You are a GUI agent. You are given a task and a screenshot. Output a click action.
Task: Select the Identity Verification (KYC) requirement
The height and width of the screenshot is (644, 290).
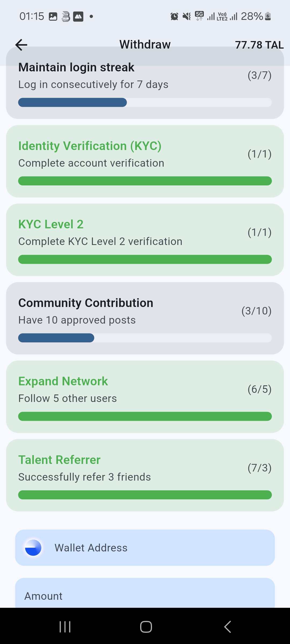click(x=145, y=161)
